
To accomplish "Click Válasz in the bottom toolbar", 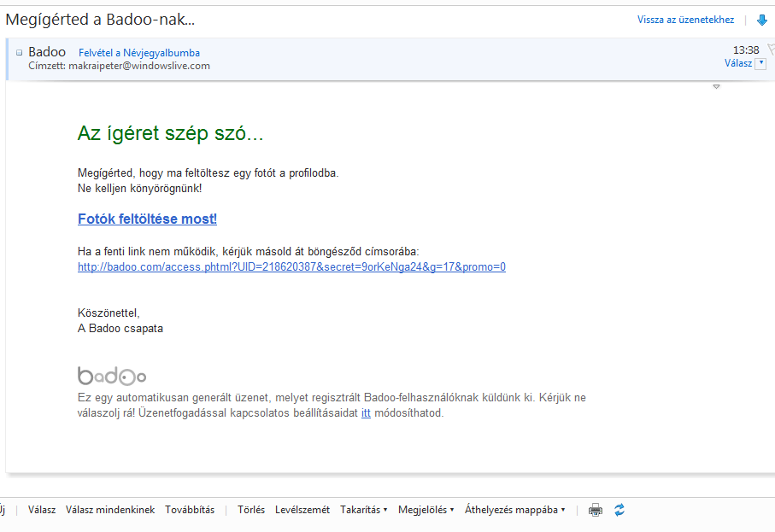I will coord(42,510).
